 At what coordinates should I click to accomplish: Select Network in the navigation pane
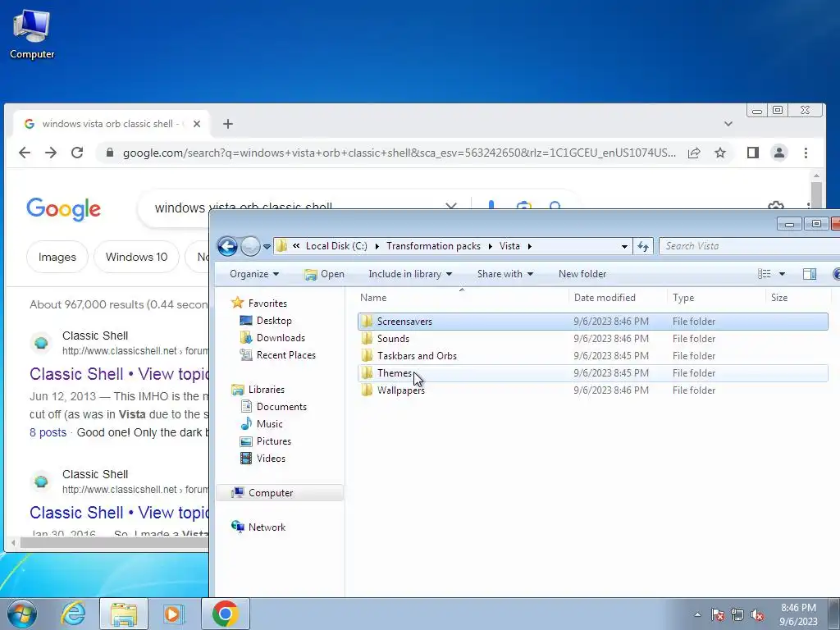(258, 527)
